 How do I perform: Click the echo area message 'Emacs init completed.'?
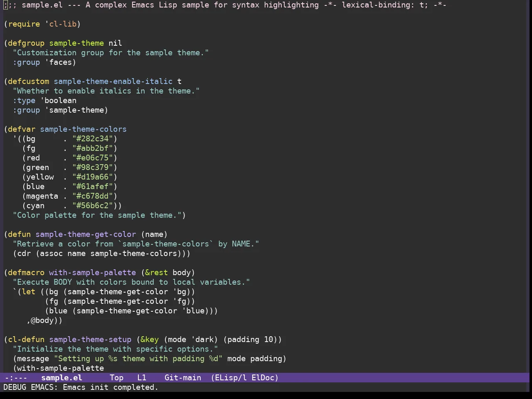[111, 387]
